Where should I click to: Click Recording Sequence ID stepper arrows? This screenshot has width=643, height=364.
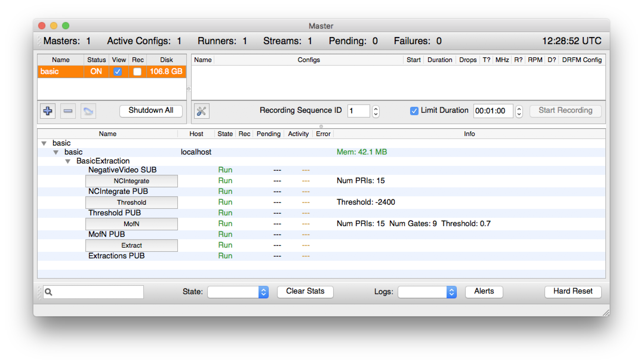pos(376,111)
